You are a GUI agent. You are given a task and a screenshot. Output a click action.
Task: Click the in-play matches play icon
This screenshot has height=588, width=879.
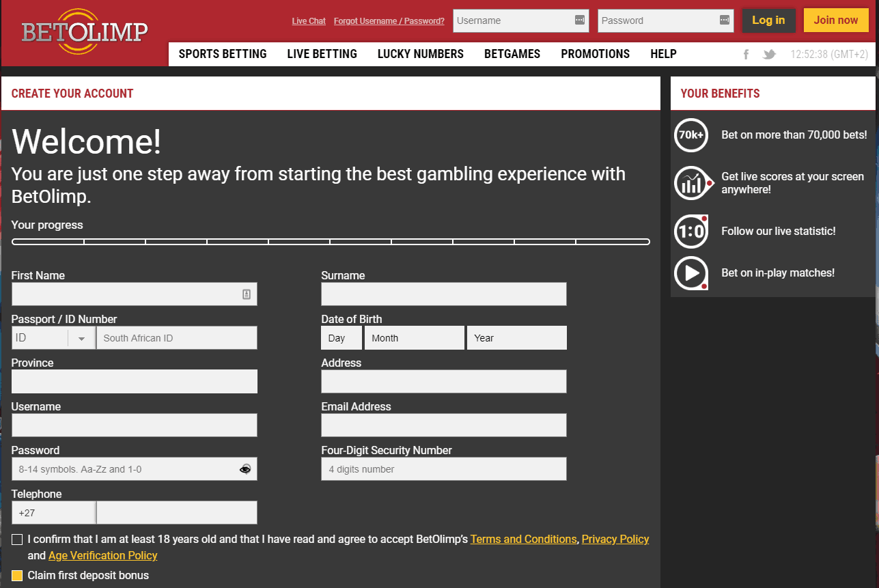[691, 272]
